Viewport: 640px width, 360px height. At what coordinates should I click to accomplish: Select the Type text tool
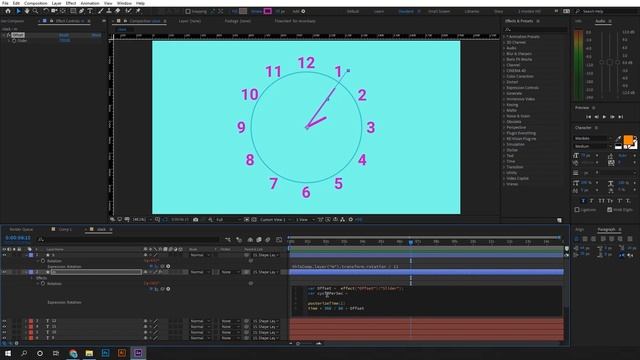click(90, 11)
